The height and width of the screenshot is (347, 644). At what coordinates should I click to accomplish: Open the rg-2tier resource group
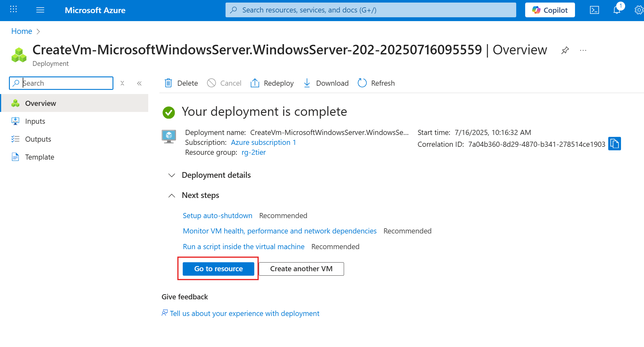253,152
